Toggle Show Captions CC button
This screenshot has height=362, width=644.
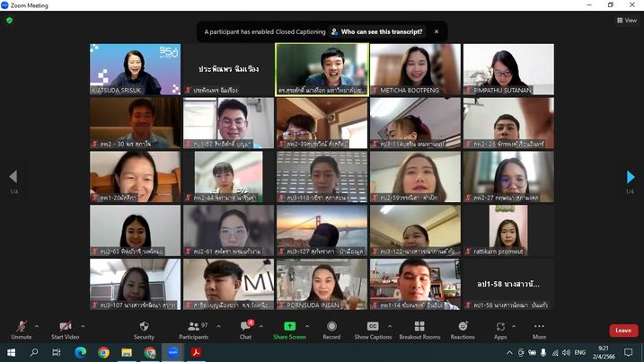click(x=373, y=329)
